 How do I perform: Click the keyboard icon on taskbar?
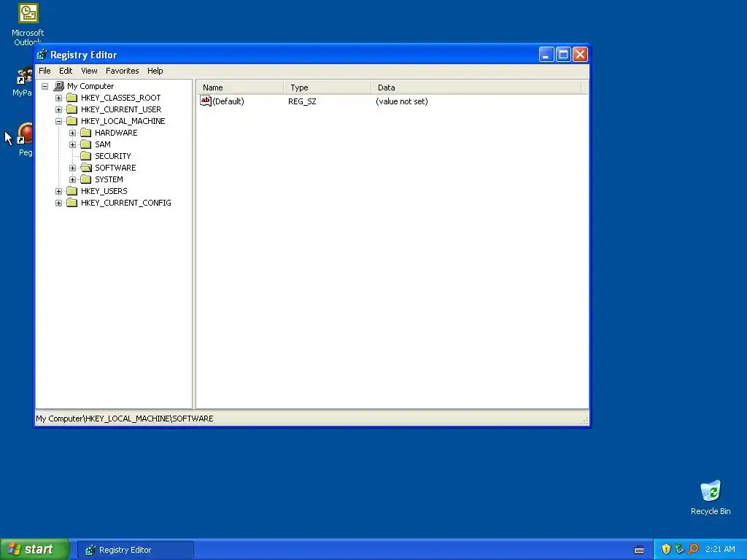(x=639, y=550)
